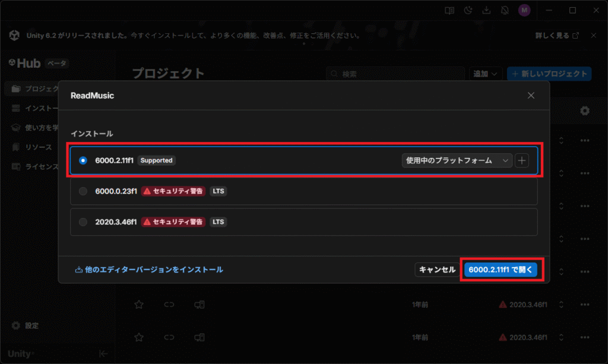Click the 新しいプロジェクト button
The image size is (608, 364).
(549, 74)
